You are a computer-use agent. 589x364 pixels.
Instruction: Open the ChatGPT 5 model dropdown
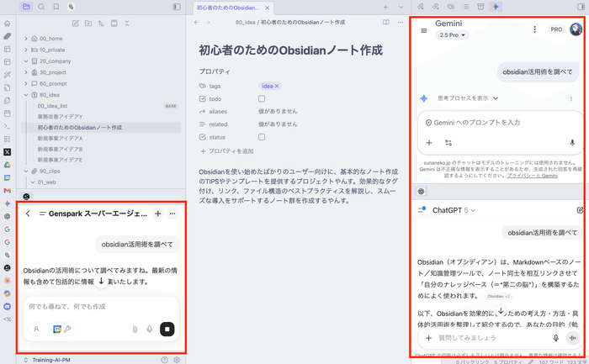pyautogui.click(x=454, y=210)
